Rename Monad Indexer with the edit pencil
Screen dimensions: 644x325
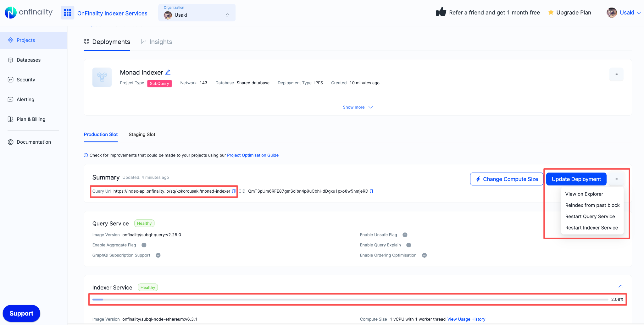tap(168, 72)
